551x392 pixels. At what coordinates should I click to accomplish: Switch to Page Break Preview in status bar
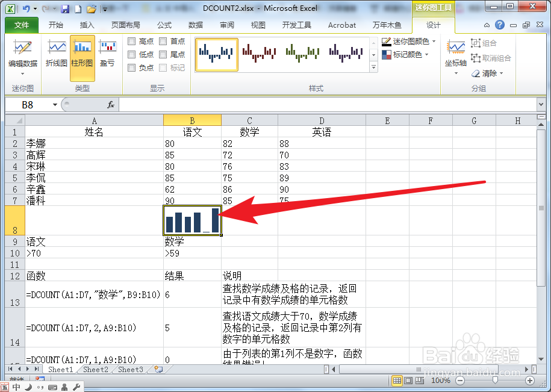coord(420,381)
